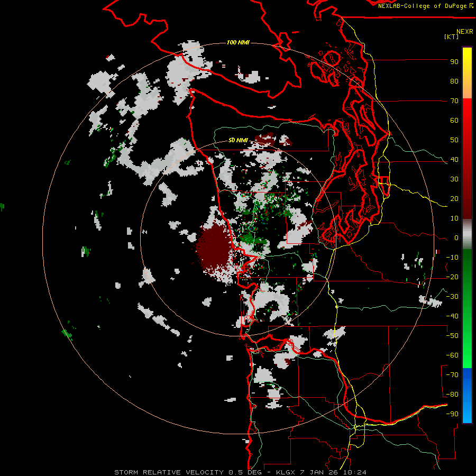Click the [KT] units label
The image size is (476, 476).
click(x=452, y=36)
